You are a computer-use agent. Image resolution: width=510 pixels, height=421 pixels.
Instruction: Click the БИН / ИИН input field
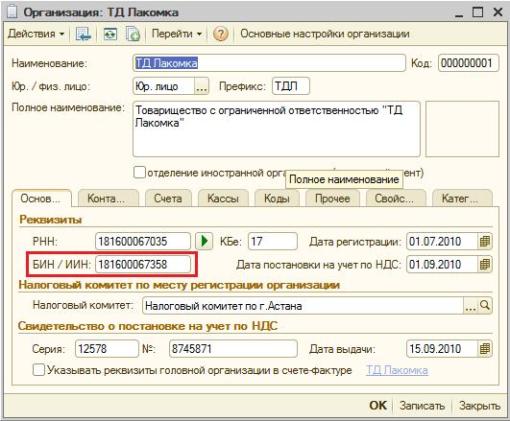click(x=143, y=265)
